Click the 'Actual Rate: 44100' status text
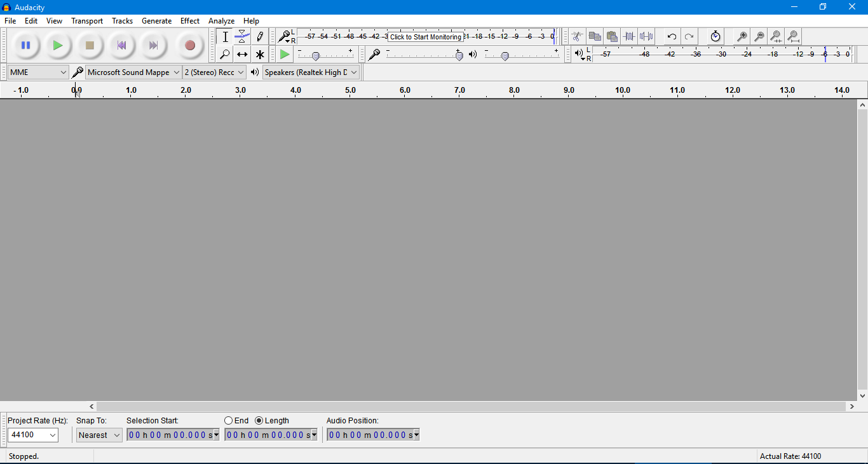 [790, 456]
